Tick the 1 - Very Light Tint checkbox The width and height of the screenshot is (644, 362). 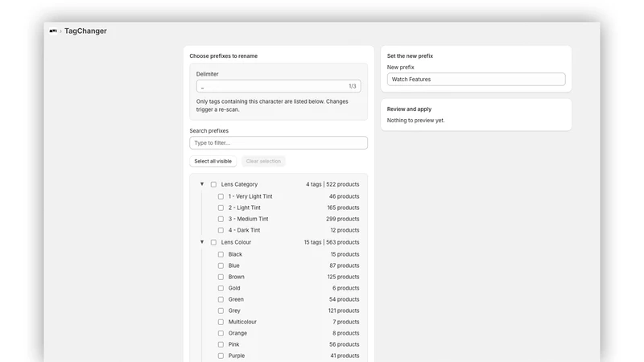221,196
